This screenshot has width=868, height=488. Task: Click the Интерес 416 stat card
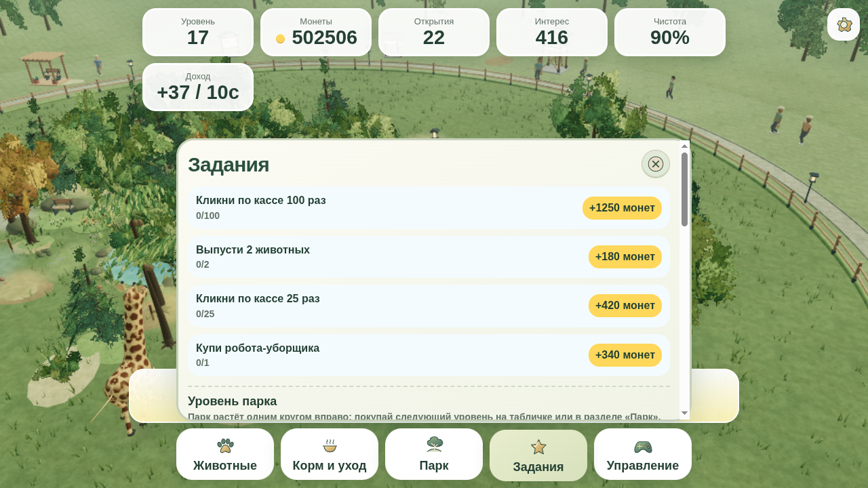click(x=552, y=32)
